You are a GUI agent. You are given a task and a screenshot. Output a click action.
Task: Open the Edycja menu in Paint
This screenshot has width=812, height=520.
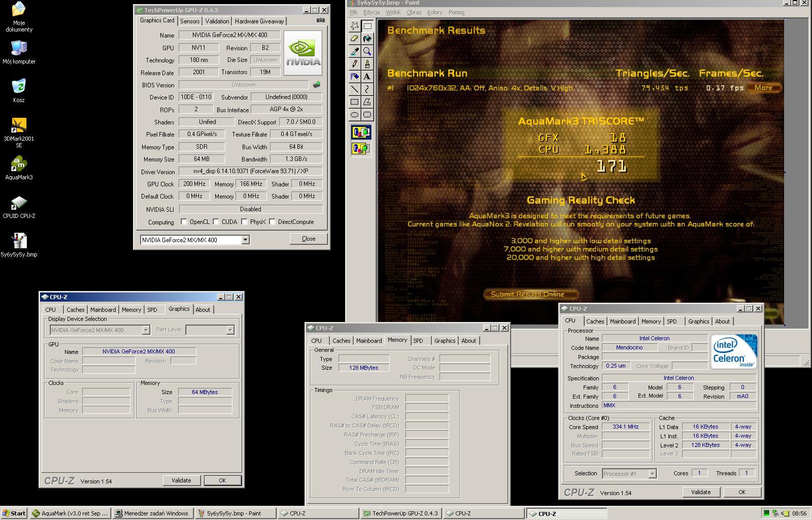point(371,12)
